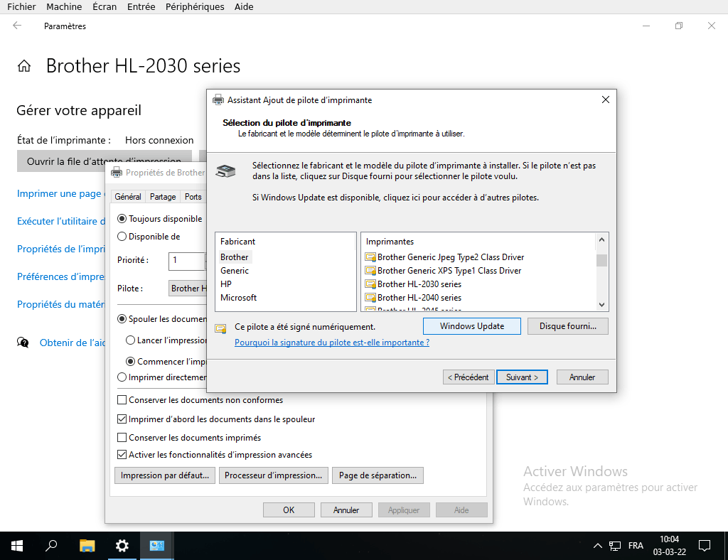The width and height of the screenshot is (728, 560).
Task: Open the Pilote dropdown showing Brother
Action: [x=188, y=288]
